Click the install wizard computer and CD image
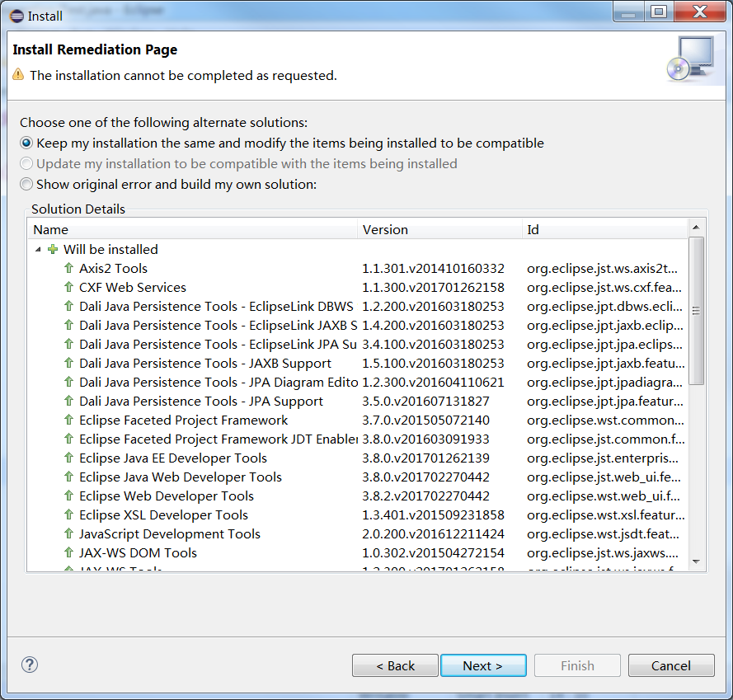Viewport: 733px width, 700px height. pos(690,59)
